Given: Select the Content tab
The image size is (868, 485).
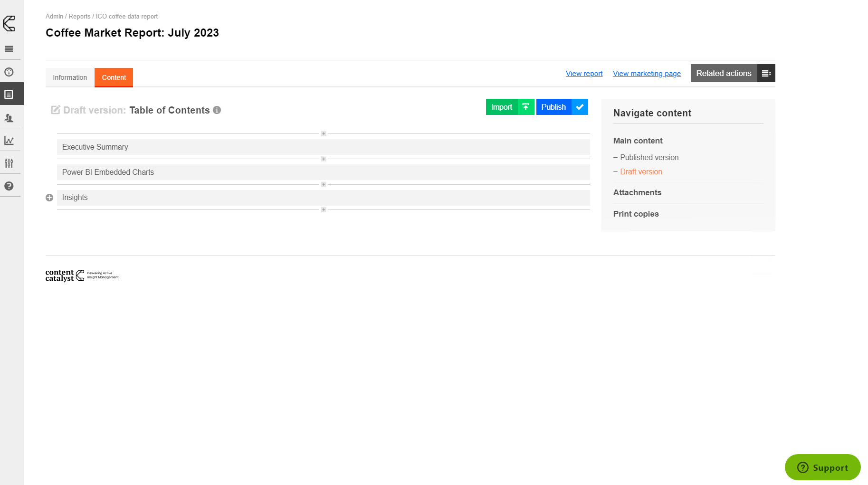Looking at the screenshot, I should [114, 77].
